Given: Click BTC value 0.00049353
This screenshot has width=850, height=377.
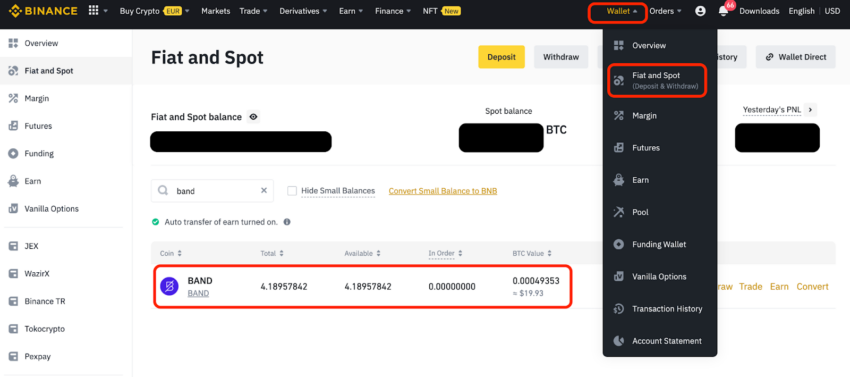Looking at the screenshot, I should (x=536, y=281).
